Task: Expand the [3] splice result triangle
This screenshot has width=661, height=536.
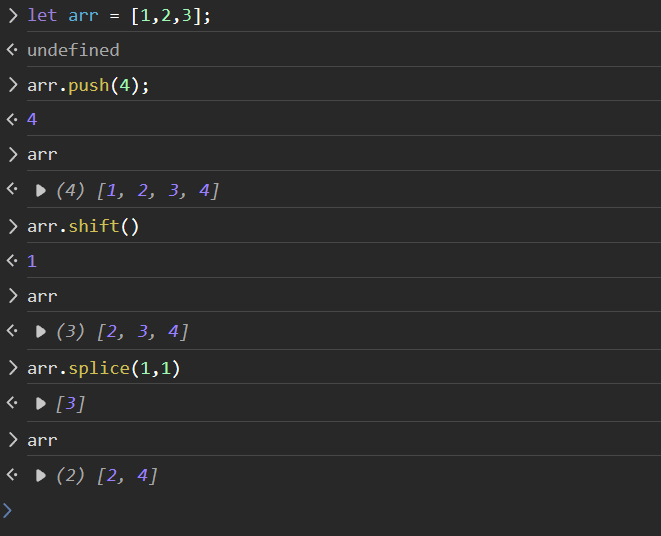Action: coord(41,403)
